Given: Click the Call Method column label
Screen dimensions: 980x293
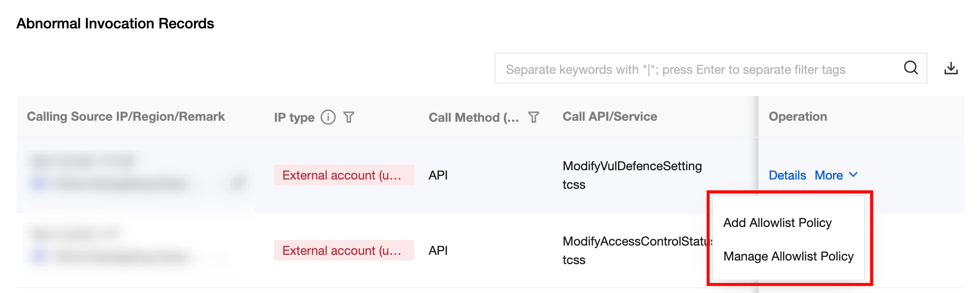Looking at the screenshot, I should [474, 118].
